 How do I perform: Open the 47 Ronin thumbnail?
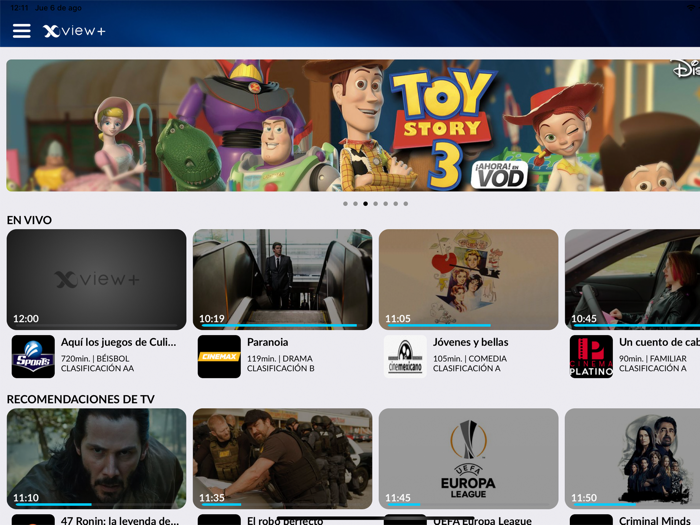click(x=96, y=458)
